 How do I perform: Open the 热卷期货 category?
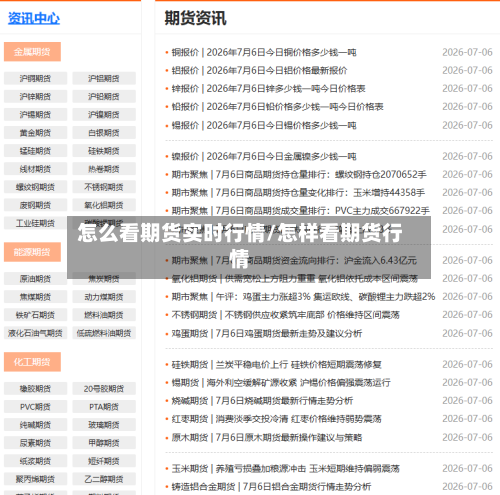tap(104, 169)
